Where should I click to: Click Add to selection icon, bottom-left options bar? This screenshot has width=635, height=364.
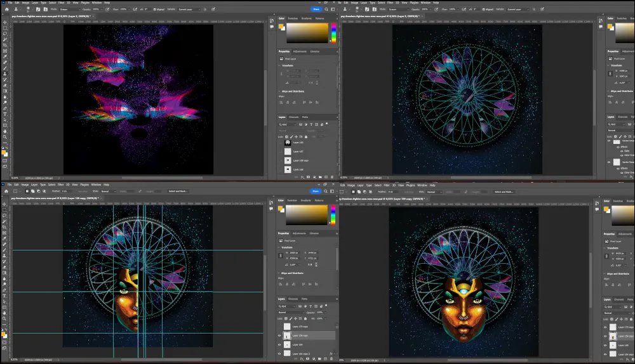pos(34,191)
